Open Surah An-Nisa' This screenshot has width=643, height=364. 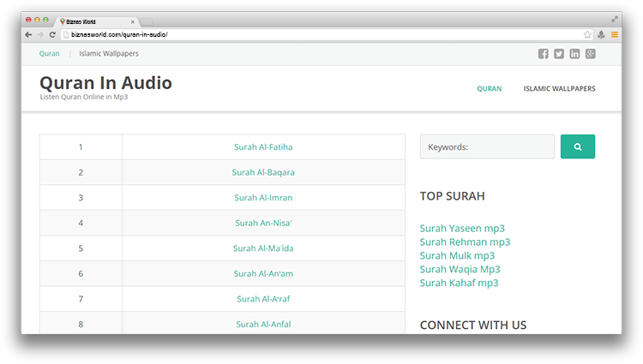(263, 224)
